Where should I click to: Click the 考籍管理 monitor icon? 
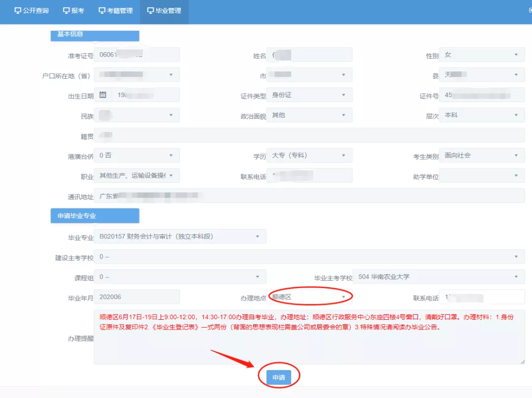click(x=101, y=10)
